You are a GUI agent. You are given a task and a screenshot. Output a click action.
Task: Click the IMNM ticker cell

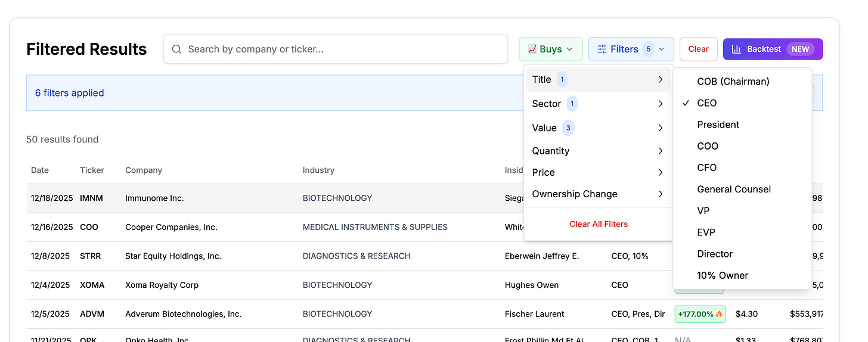point(91,198)
